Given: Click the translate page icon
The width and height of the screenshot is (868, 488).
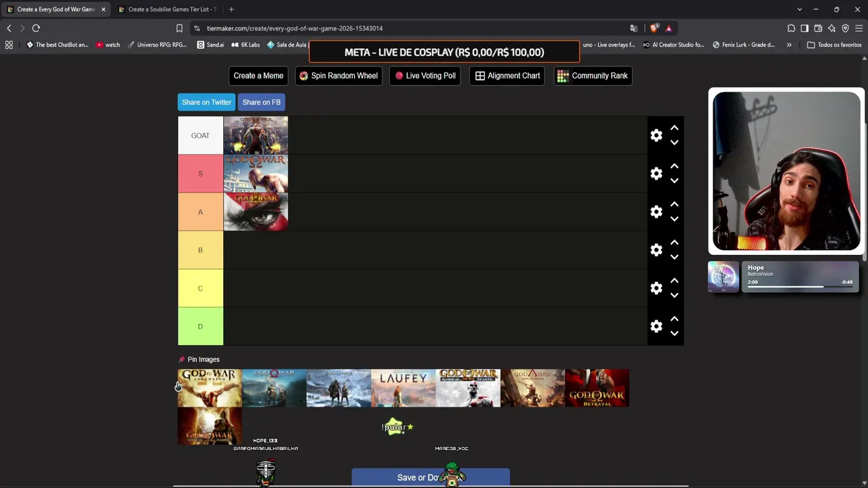Looking at the screenshot, I should point(633,28).
